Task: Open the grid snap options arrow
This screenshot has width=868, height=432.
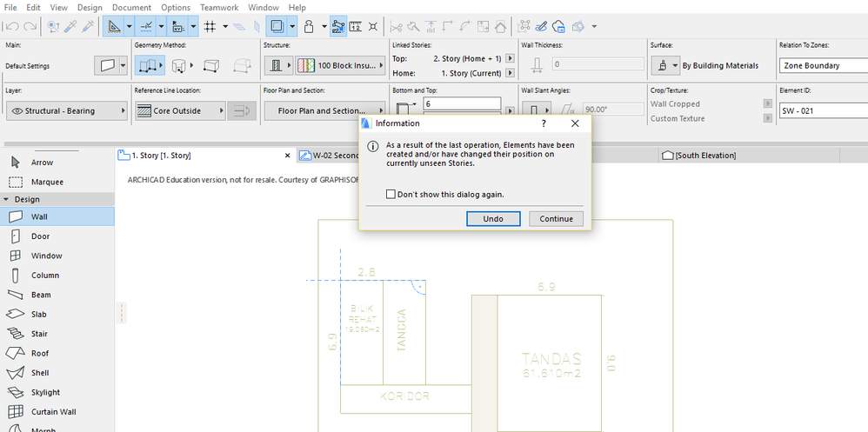Action: [x=225, y=26]
